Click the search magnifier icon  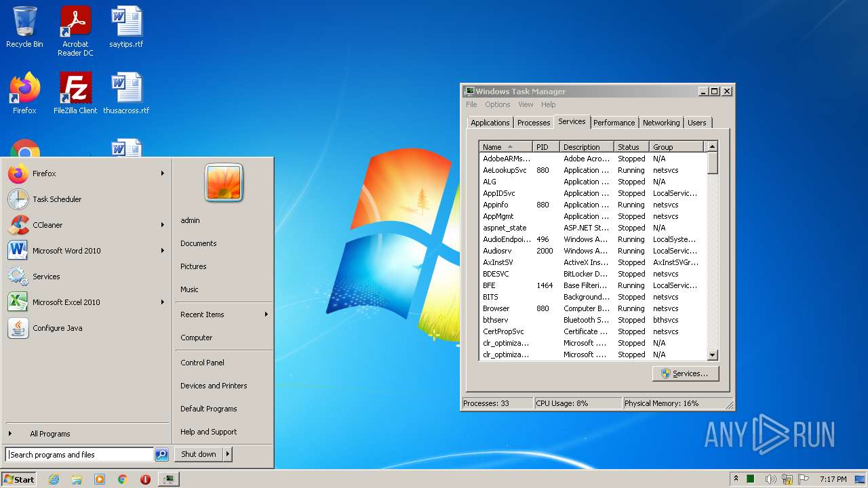click(161, 455)
